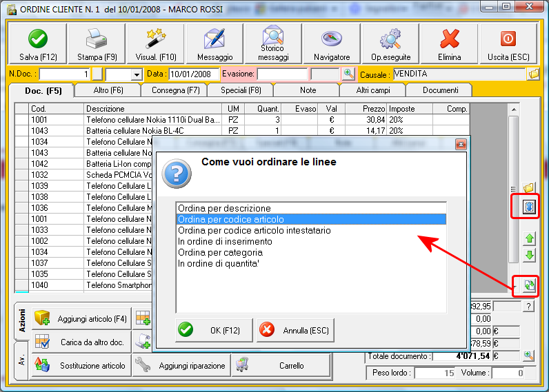This screenshot has width=549, height=392.
Task: Click question mark button near totals
Action: tap(529, 307)
